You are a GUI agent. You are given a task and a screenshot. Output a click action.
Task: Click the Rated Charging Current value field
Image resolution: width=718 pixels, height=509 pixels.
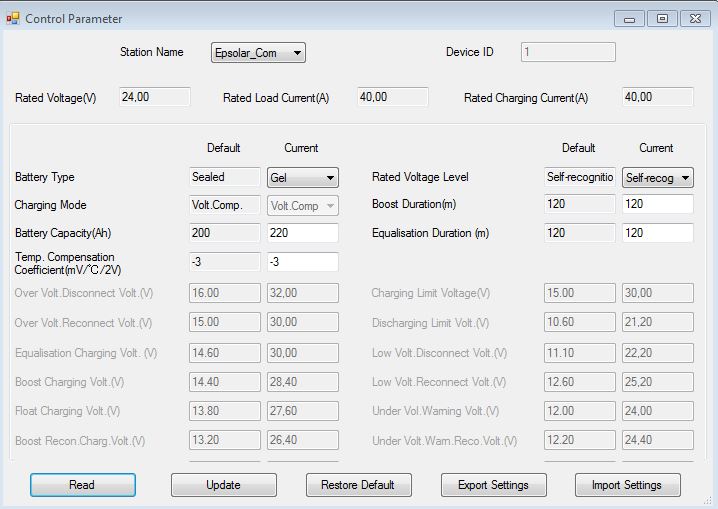(x=657, y=97)
